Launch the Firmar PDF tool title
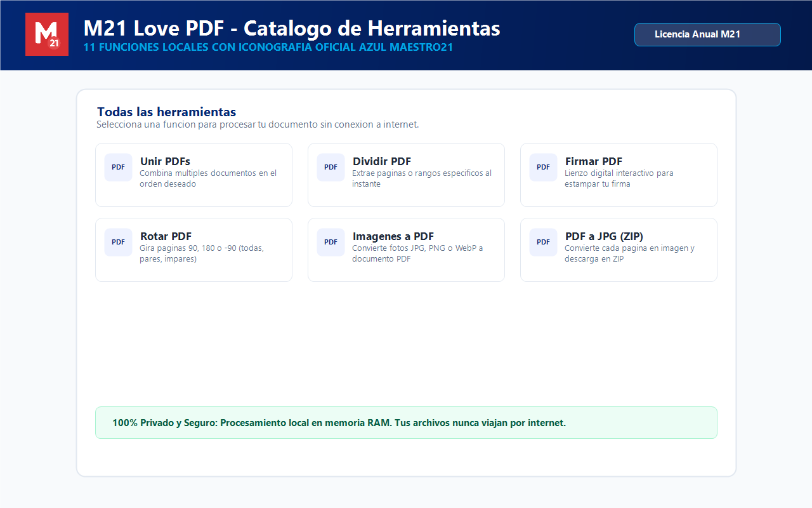The width and height of the screenshot is (812, 508). (594, 161)
